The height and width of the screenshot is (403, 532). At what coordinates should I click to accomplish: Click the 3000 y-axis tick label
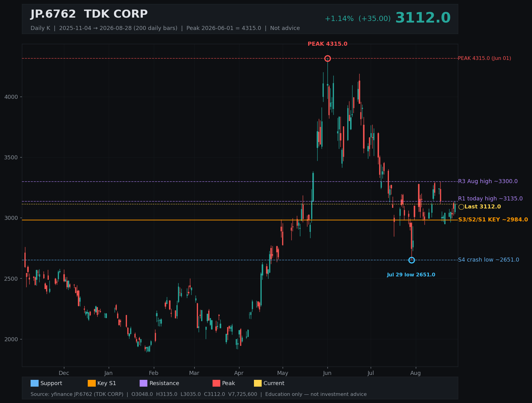[x=11, y=218]
